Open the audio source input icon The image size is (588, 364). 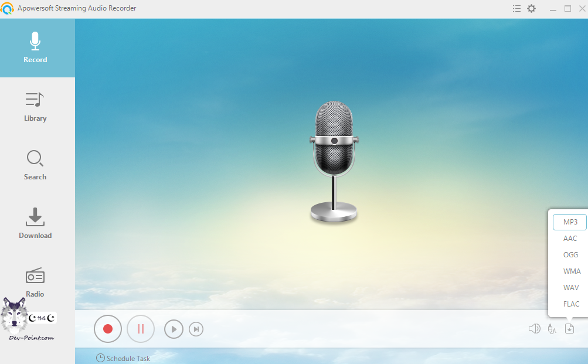pos(552,329)
